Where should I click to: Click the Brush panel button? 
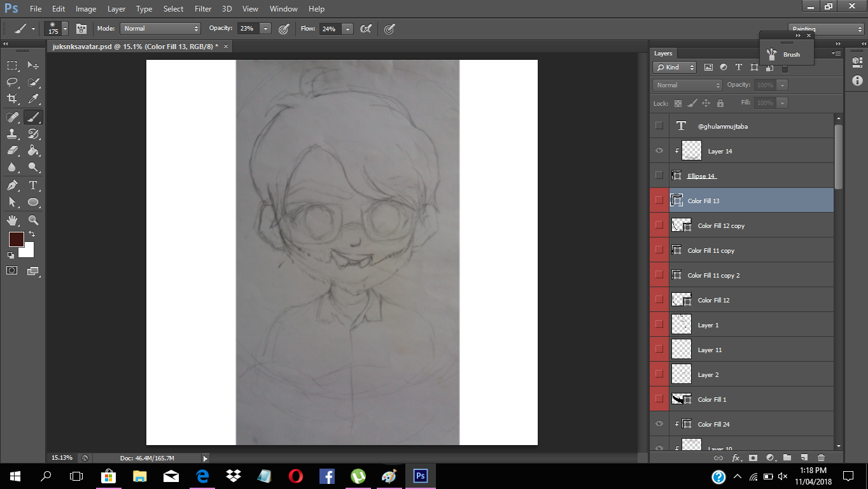click(x=784, y=55)
